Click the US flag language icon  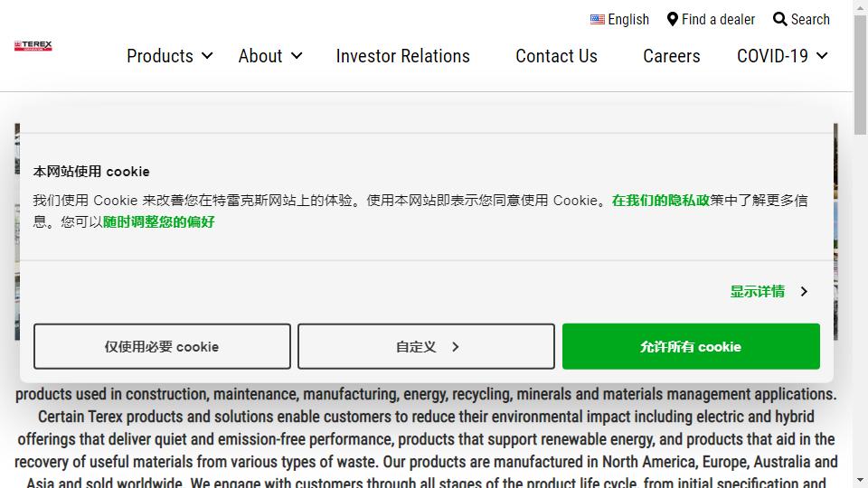tap(597, 19)
